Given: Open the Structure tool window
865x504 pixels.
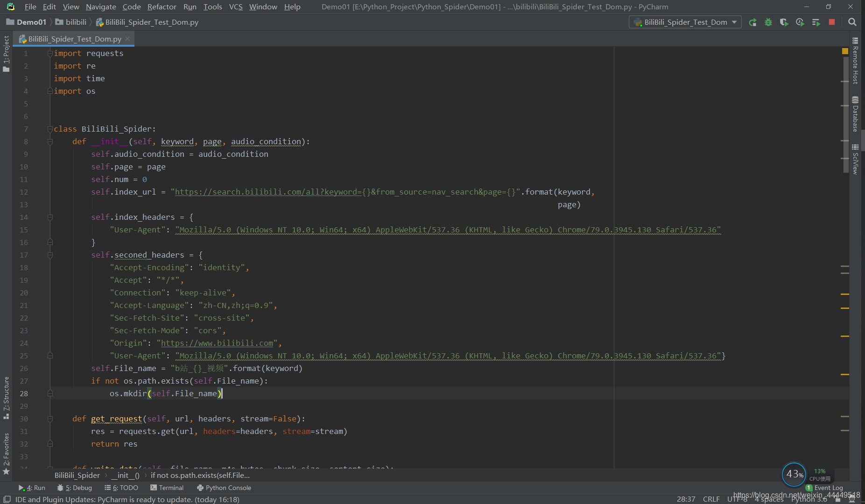Looking at the screenshot, I should click(x=6, y=398).
